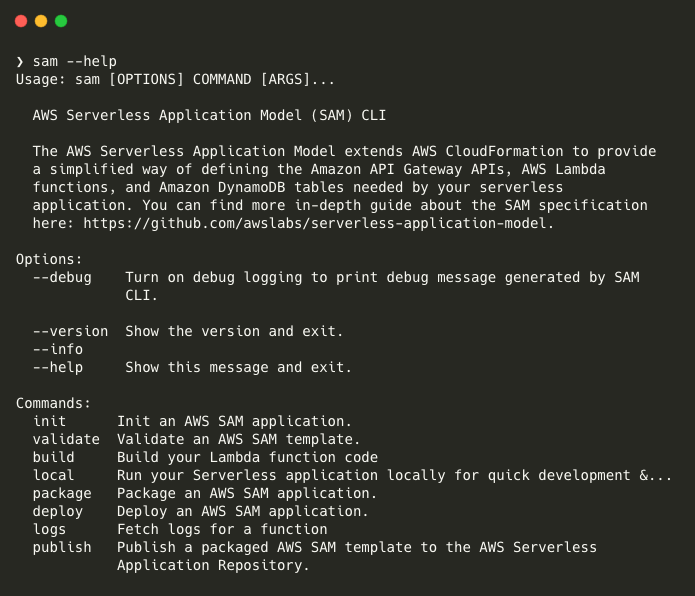This screenshot has width=695, height=596.
Task: Click the package command name
Action: [x=62, y=493]
